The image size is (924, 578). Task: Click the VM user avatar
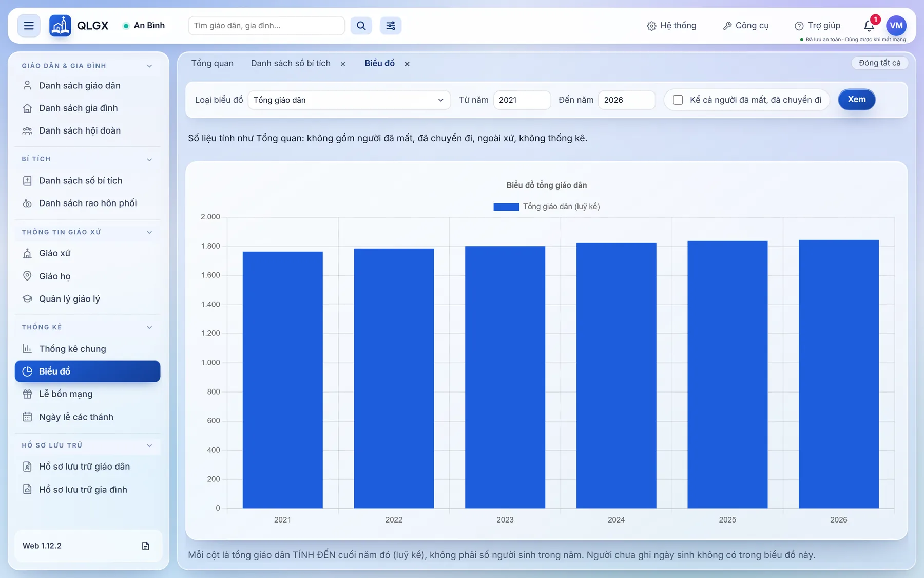[x=896, y=26]
